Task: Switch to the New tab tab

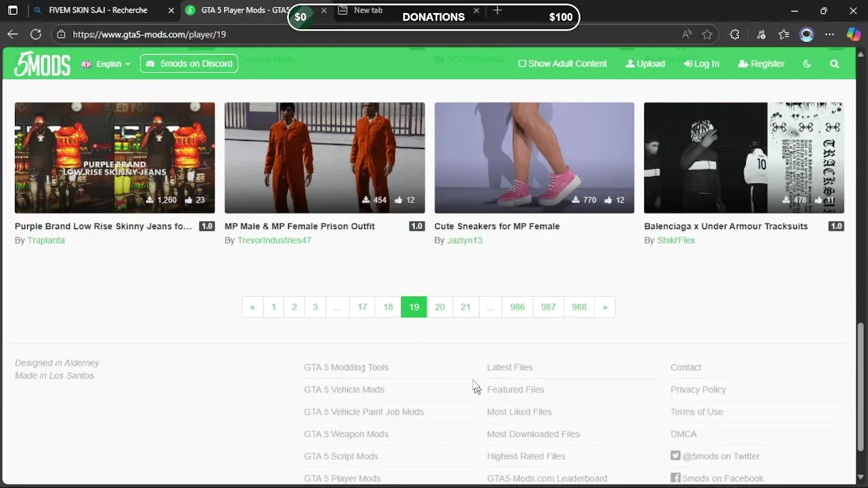Action: (368, 11)
